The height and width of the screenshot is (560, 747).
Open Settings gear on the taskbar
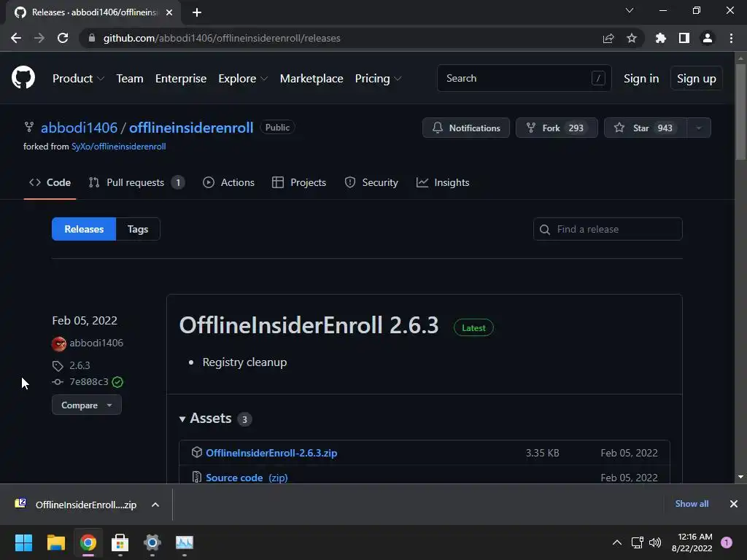pos(152,542)
